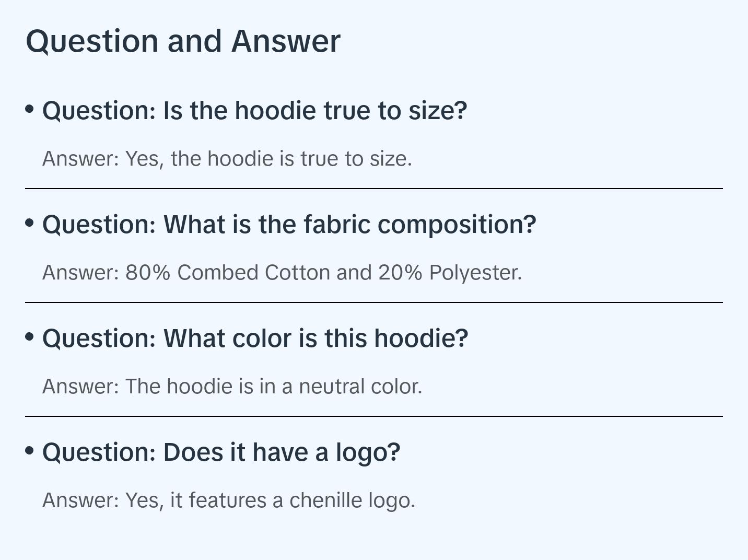Click the bullet beside the logo question
This screenshot has width=748, height=560.
click(x=30, y=451)
